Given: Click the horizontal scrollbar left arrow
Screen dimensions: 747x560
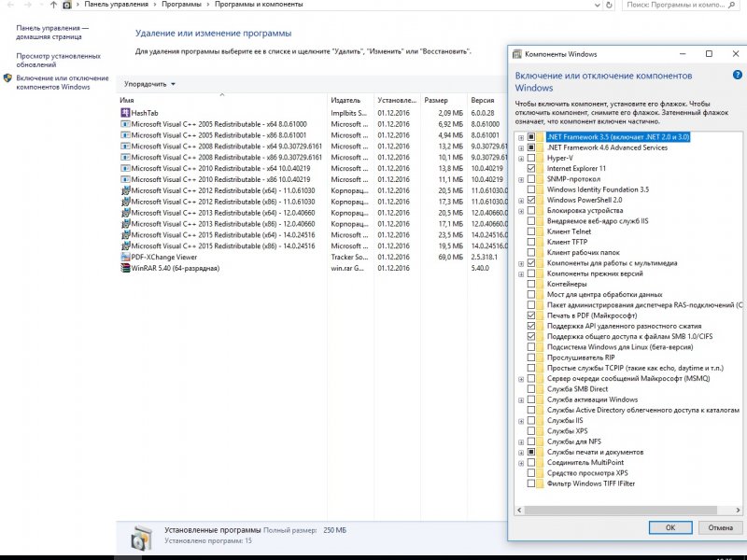Looking at the screenshot, I should (x=519, y=510).
